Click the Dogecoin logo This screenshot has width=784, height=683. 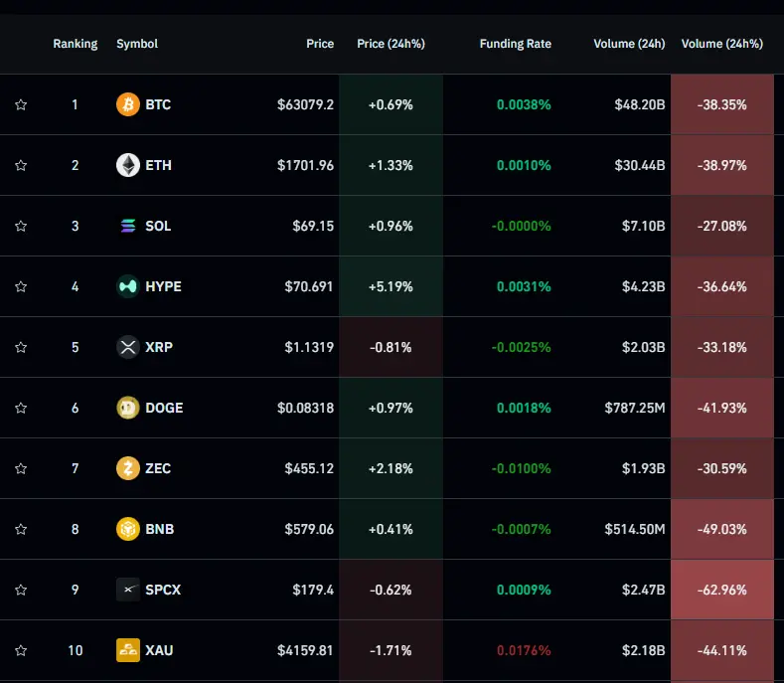click(128, 408)
